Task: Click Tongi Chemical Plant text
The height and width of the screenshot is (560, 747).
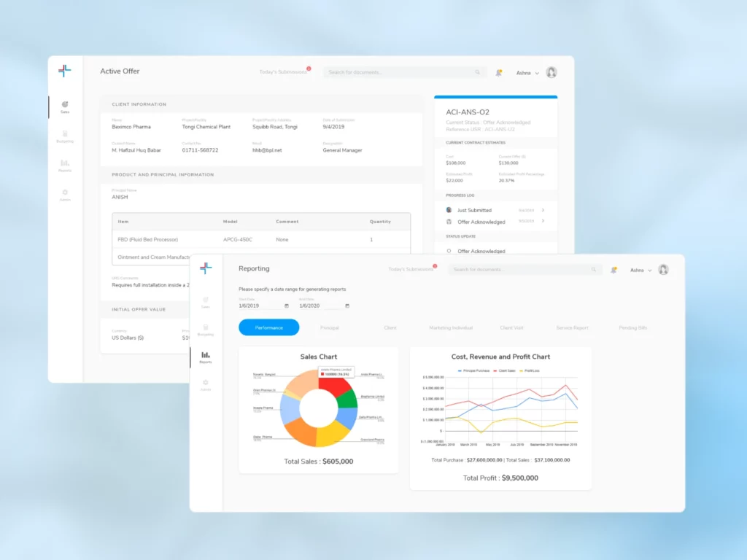Action: 206,127
